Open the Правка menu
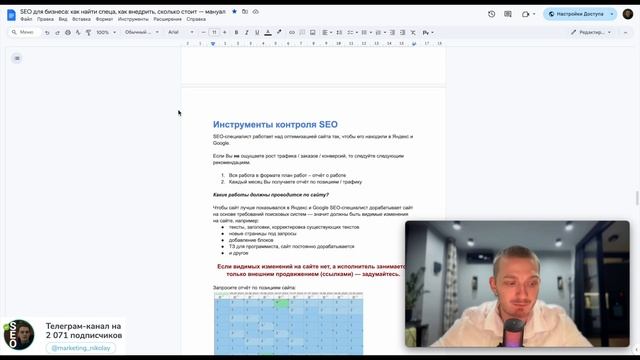 tap(45, 19)
